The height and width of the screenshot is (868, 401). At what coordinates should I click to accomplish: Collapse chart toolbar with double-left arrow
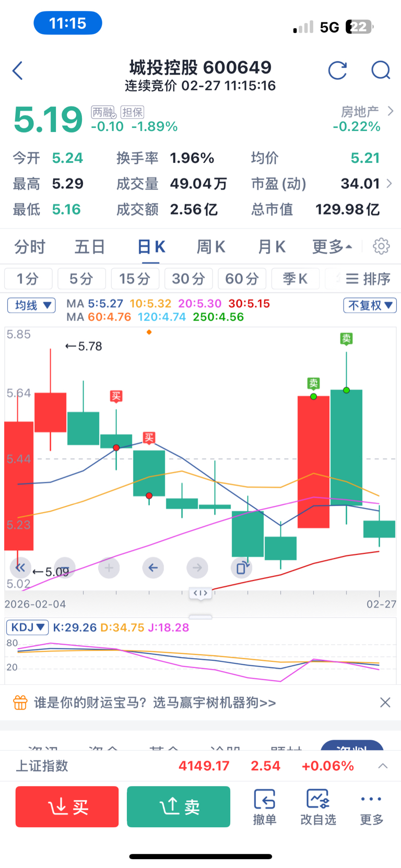20,567
